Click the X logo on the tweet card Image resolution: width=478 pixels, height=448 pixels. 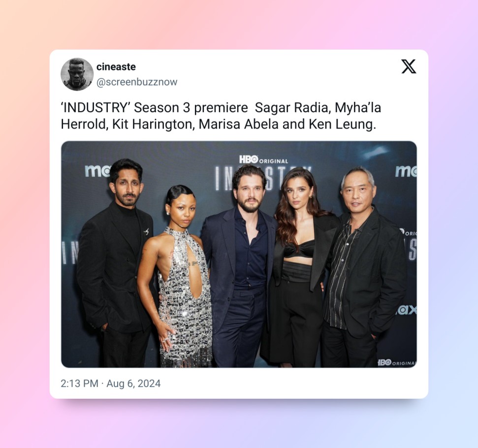click(409, 66)
